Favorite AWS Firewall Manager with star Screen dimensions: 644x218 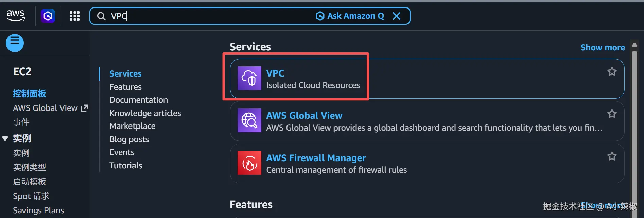(x=612, y=156)
